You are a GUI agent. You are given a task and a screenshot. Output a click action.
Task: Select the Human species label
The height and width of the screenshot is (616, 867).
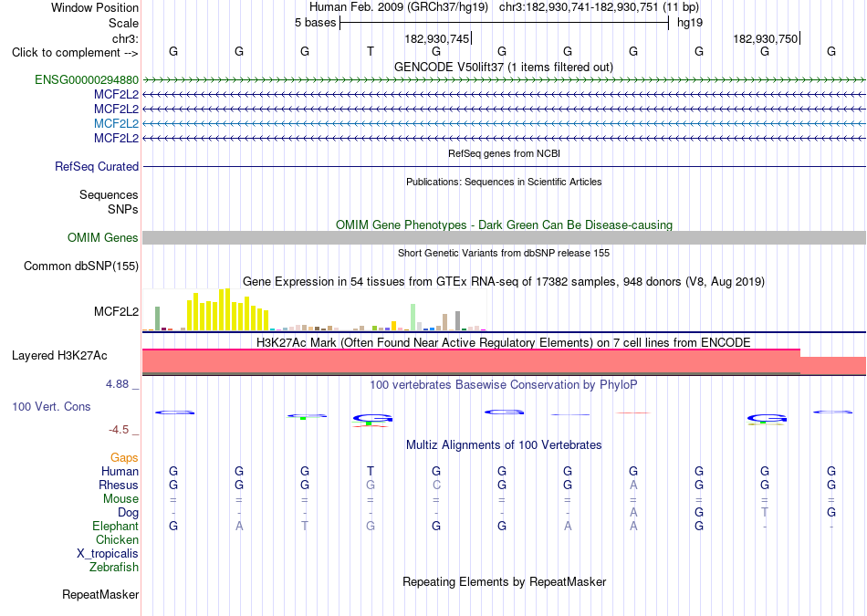click(x=120, y=471)
